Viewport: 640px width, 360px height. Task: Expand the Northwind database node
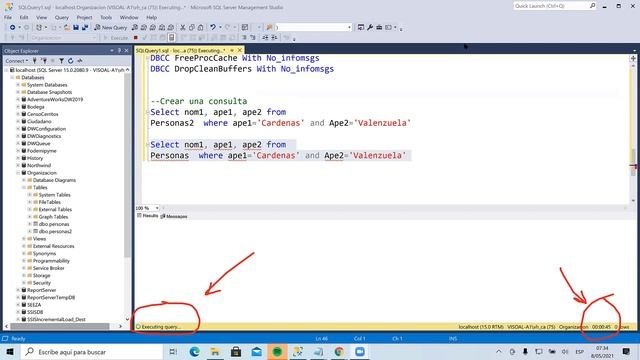(x=18, y=165)
